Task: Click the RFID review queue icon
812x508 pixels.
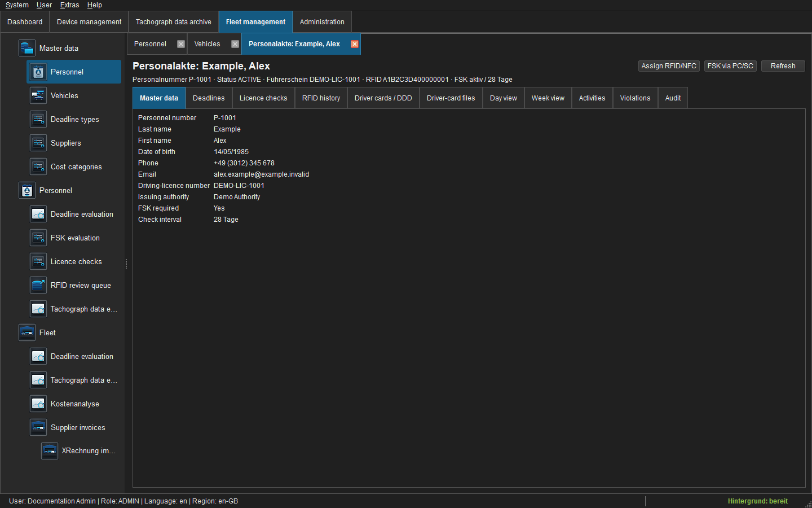Action: [38, 285]
